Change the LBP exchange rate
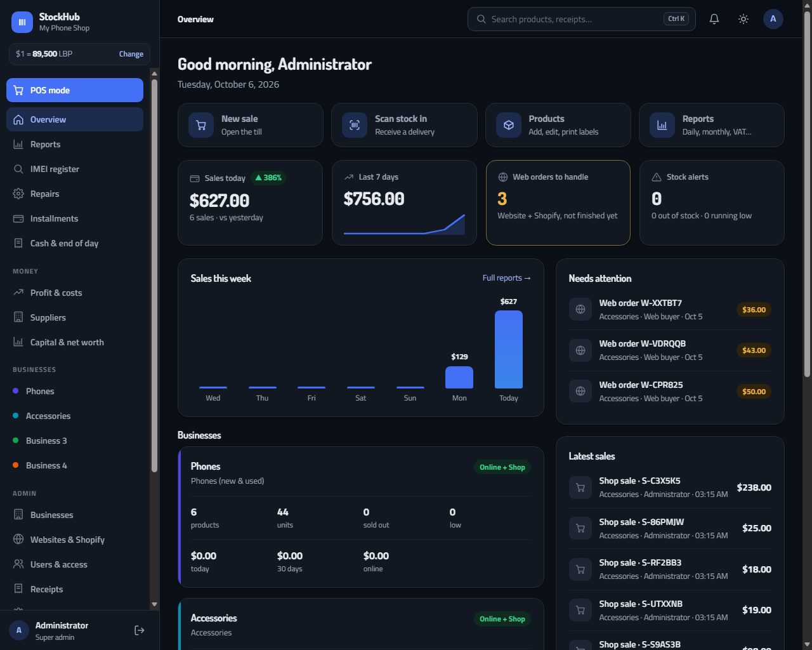 coord(131,54)
